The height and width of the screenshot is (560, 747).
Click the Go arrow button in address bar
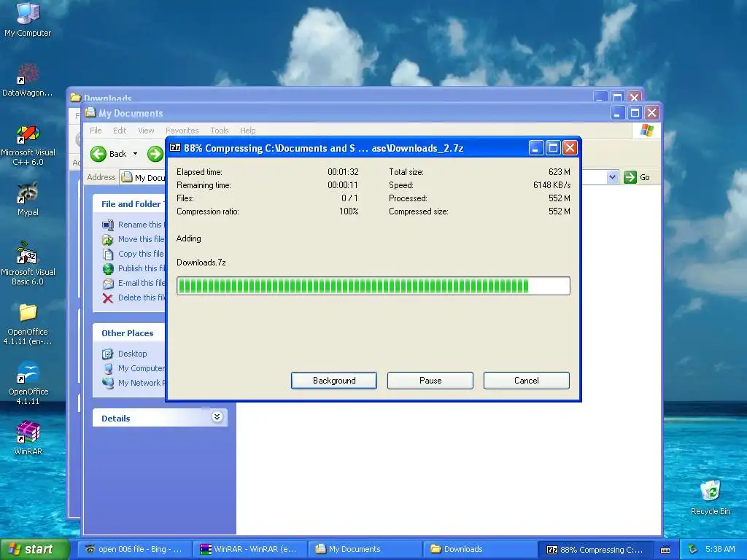[x=630, y=177]
